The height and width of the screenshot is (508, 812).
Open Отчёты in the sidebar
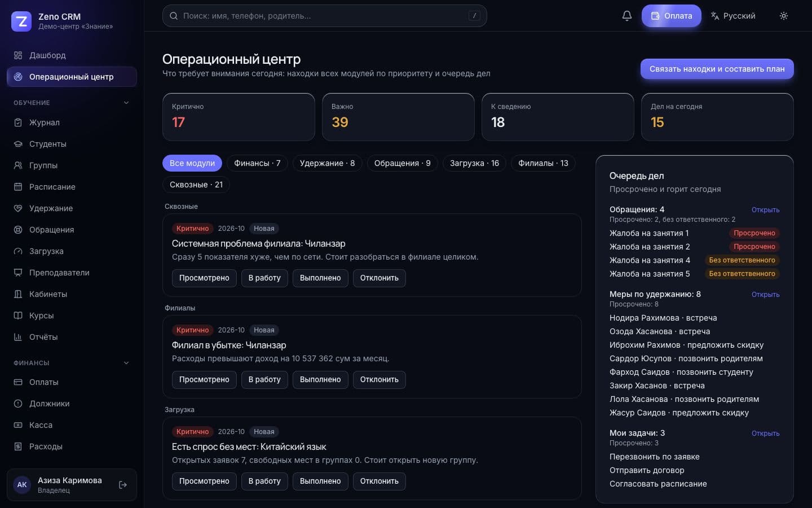pyautogui.click(x=72, y=337)
